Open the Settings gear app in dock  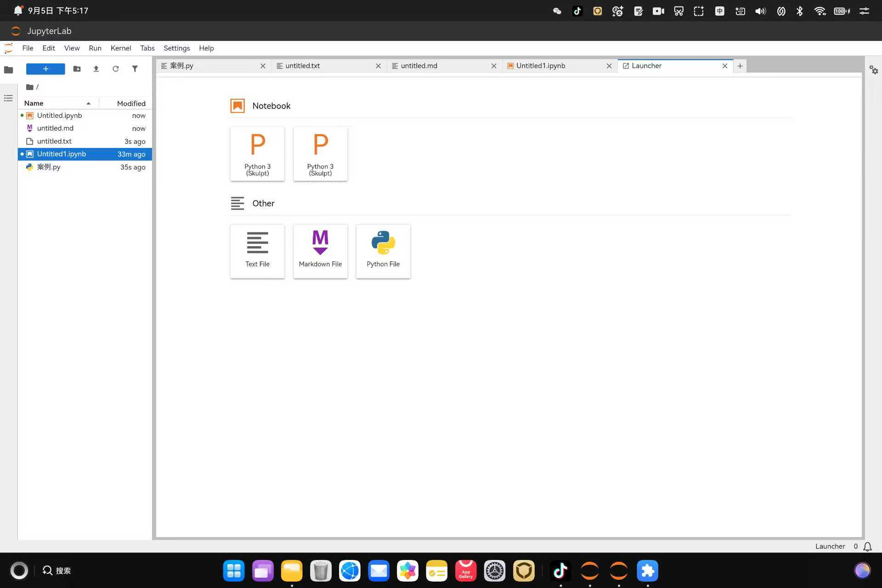coord(495,571)
